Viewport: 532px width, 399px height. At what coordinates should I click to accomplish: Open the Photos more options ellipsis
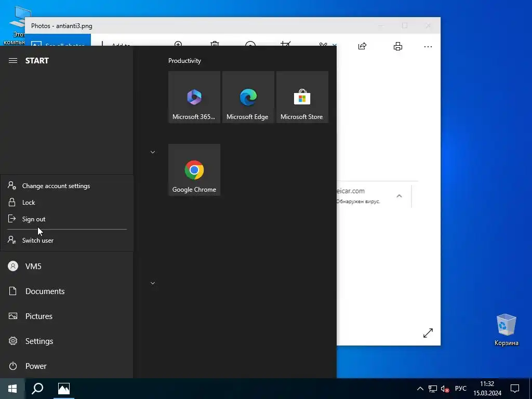click(428, 46)
